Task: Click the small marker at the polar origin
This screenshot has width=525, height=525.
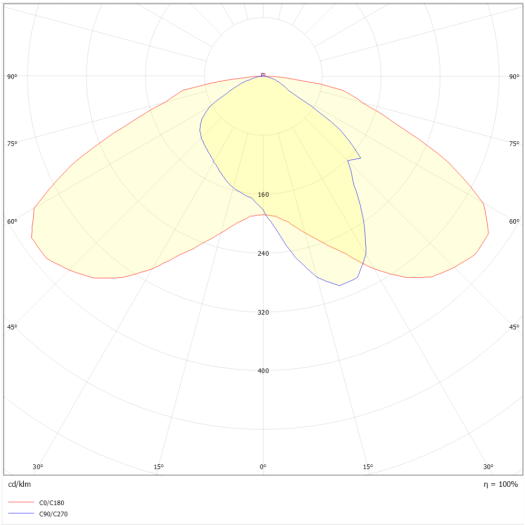Action: [x=263, y=75]
